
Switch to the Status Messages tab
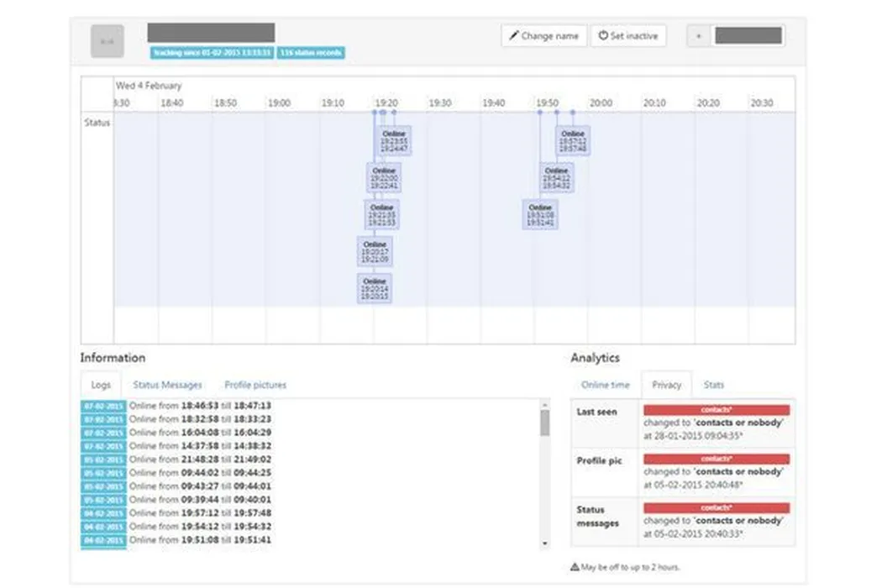point(167,385)
